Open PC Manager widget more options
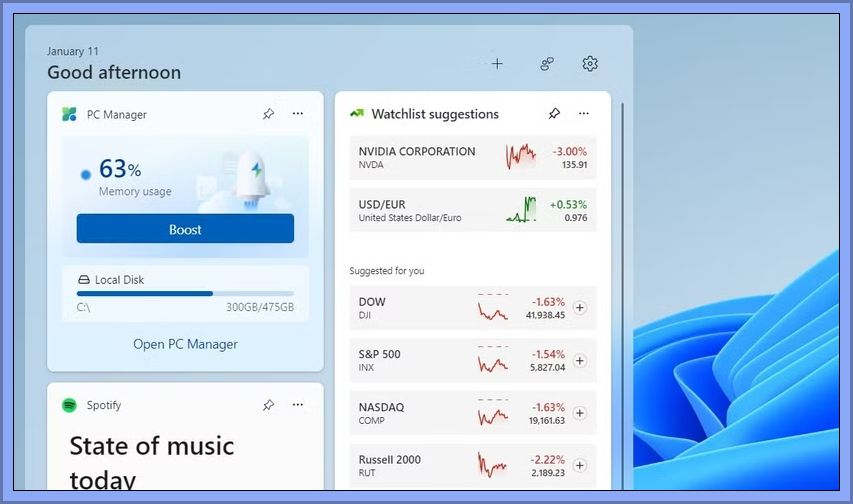Viewport: 853px width, 504px height. pyautogui.click(x=298, y=114)
